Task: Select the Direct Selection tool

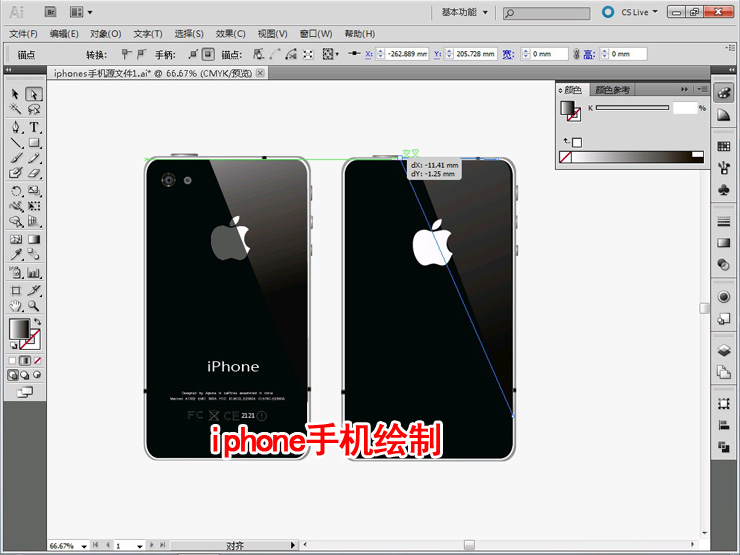Action: coord(34,93)
